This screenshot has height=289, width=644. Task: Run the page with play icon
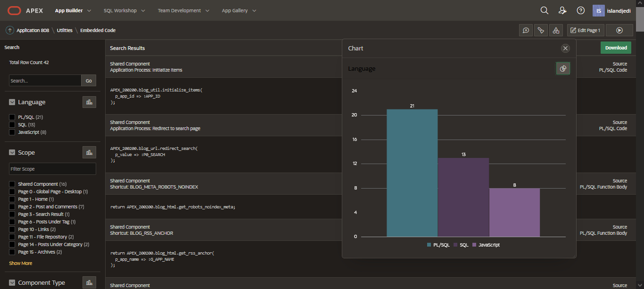coord(619,30)
